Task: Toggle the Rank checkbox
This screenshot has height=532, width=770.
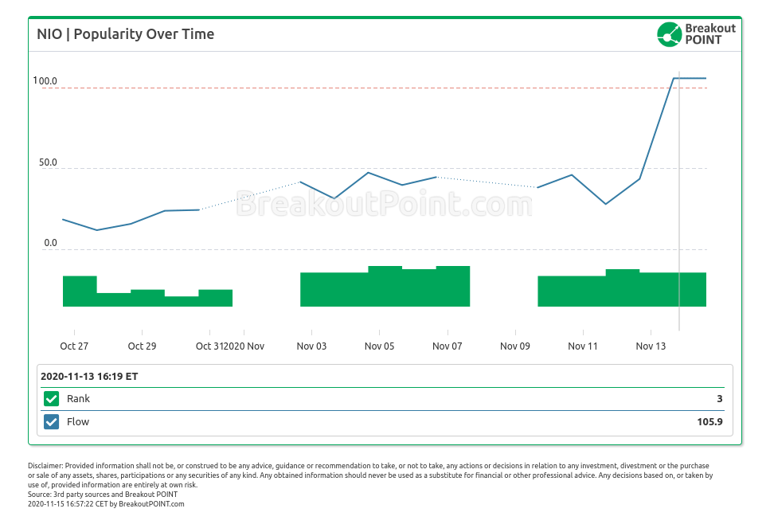Action: tap(51, 398)
